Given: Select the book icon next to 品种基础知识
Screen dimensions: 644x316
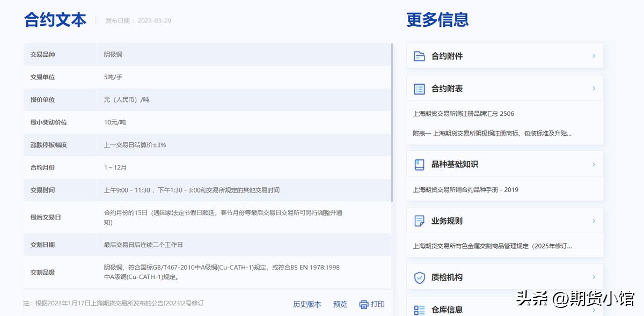Looking at the screenshot, I should [x=419, y=164].
